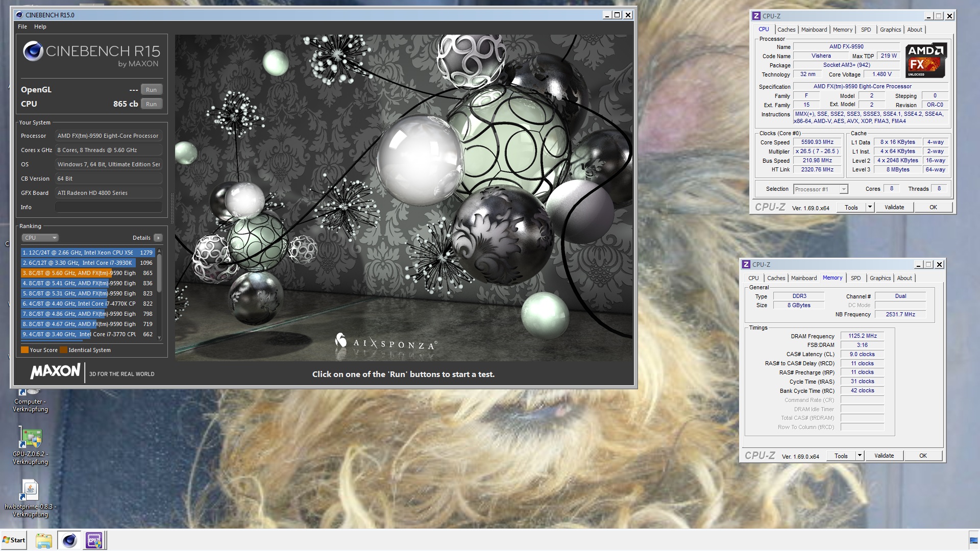This screenshot has height=551, width=980.
Task: Open the File menu in Cinebench
Action: click(x=22, y=27)
